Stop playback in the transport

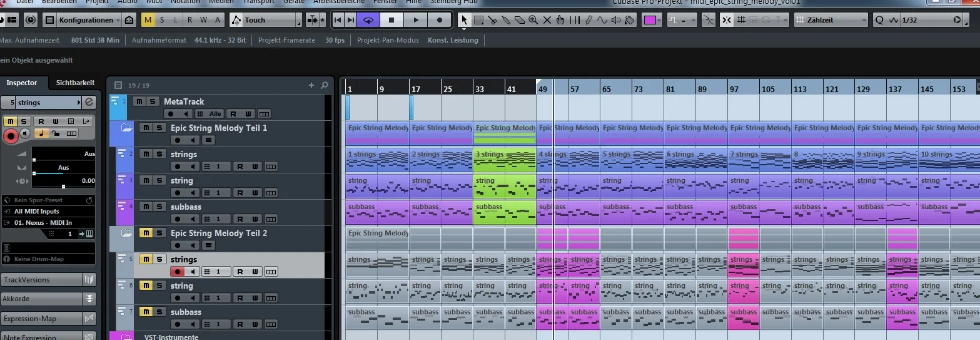tap(392, 20)
